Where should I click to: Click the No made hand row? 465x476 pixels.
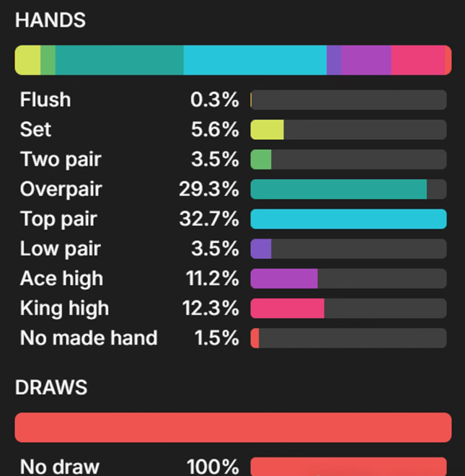pyautogui.click(x=233, y=338)
